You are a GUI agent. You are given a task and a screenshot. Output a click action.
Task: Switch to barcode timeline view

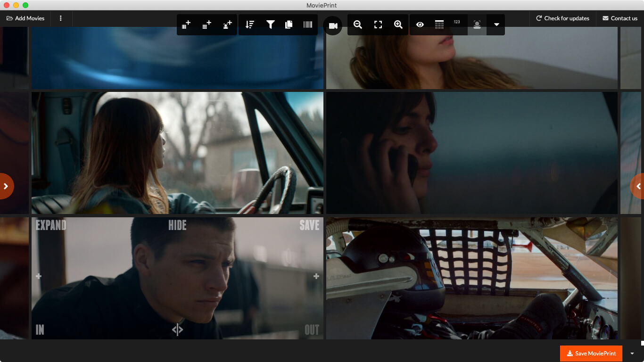point(308,25)
